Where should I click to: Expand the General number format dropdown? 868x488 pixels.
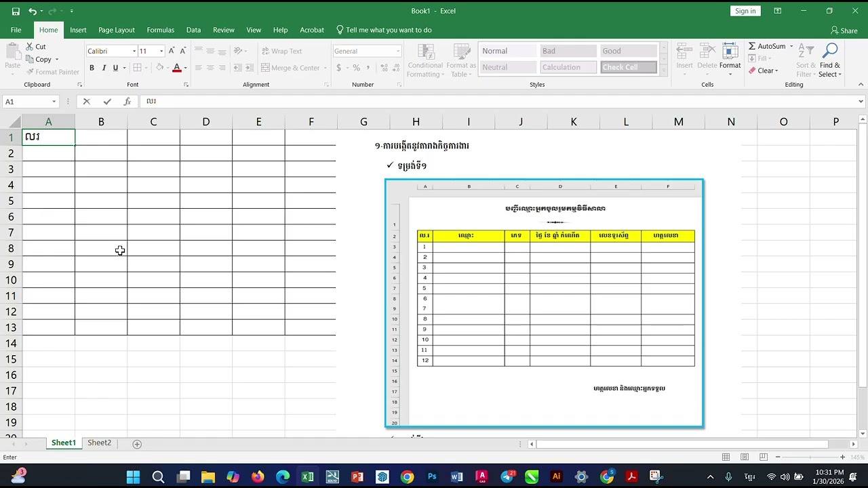[x=398, y=51]
